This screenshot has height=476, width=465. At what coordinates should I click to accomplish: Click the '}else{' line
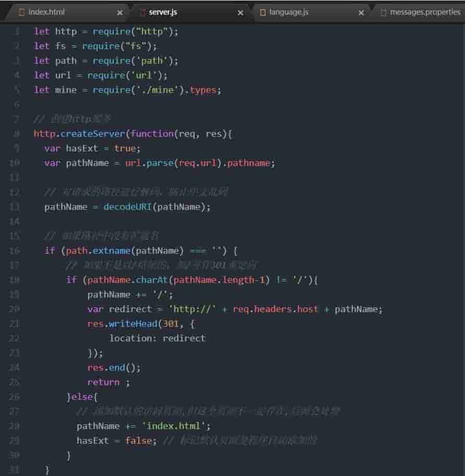82,397
